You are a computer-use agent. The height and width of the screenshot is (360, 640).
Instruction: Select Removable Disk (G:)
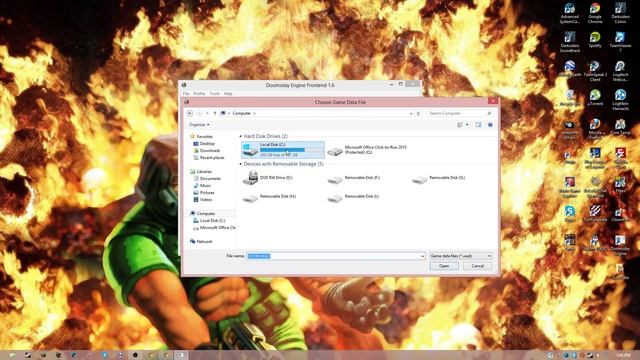tap(438, 178)
